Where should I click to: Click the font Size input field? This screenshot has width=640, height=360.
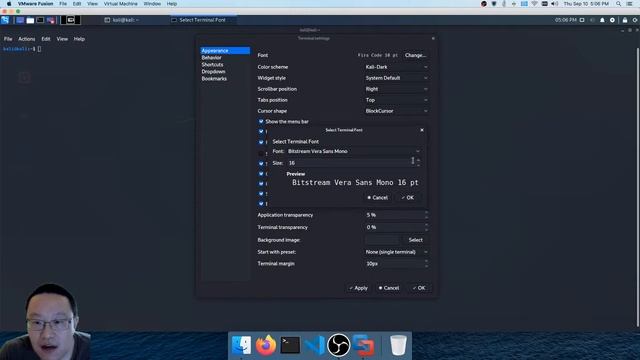pos(350,163)
